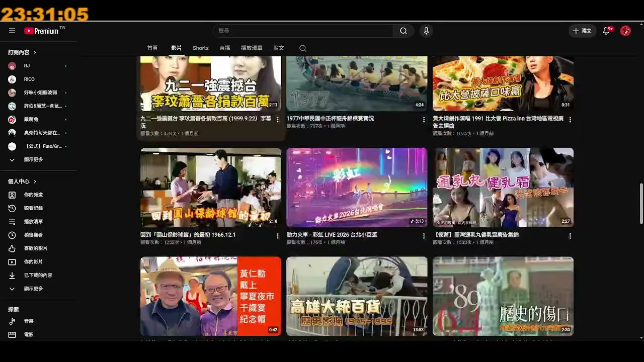Play the '89 64 歷史的傷口 thumbnail
644x362 pixels.
point(503,296)
